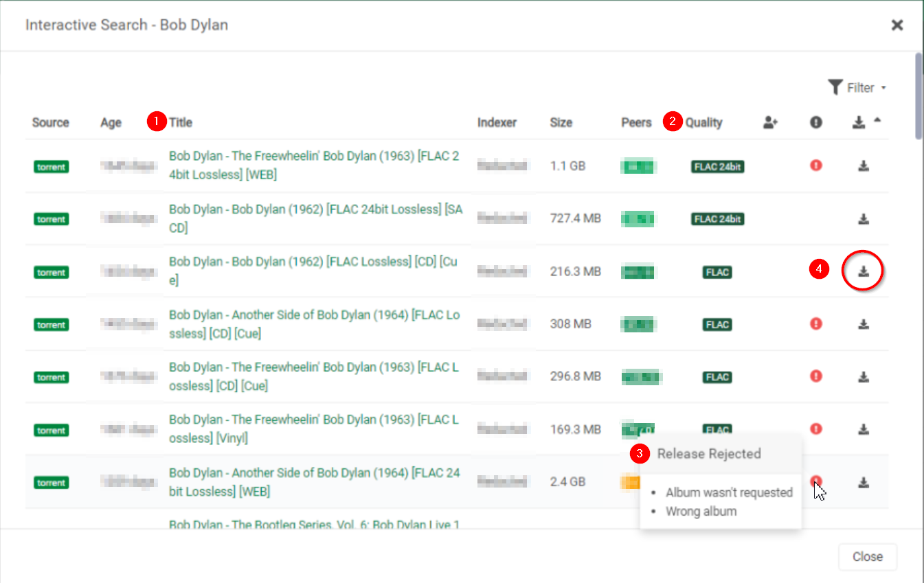
Task: Sort by the rejection column header icon
Action: tap(816, 122)
